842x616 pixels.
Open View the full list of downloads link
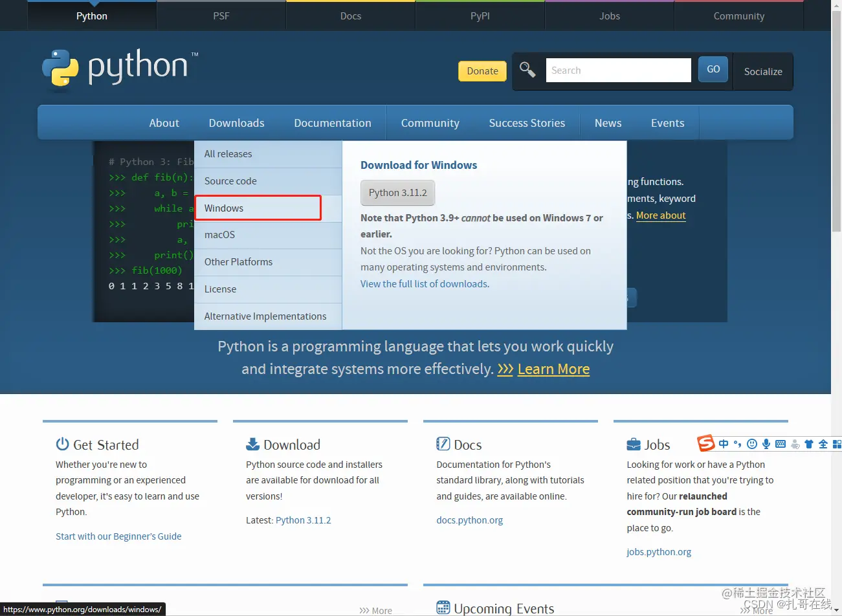click(424, 284)
